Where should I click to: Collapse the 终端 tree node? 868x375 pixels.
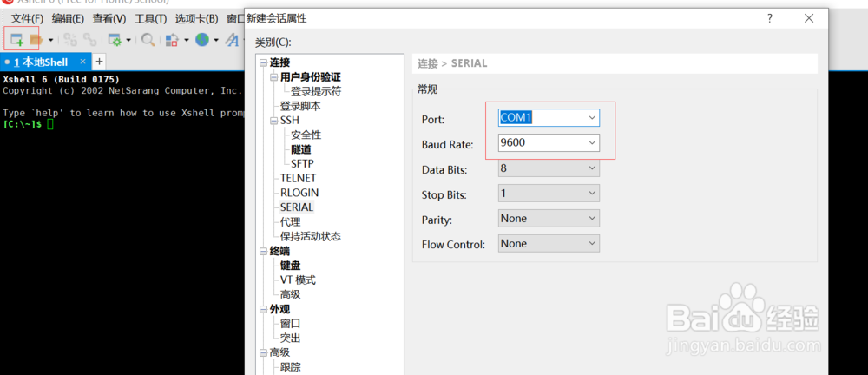[x=262, y=251]
